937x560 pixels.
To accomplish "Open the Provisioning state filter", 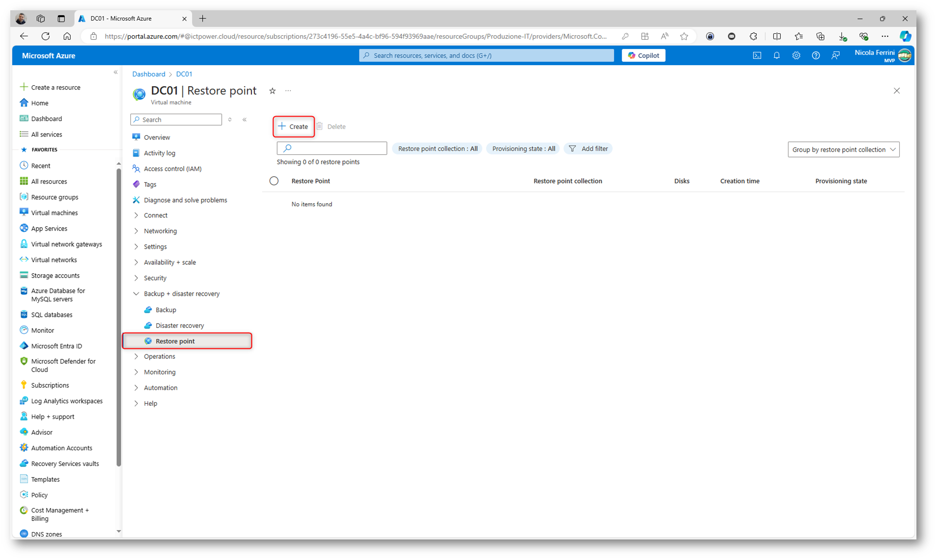I will [x=523, y=149].
